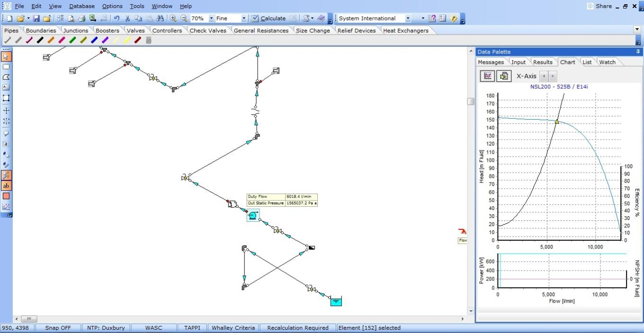Open the 70% zoom level dropdown
Viewport: 644px width, 333px height.
pos(211,18)
